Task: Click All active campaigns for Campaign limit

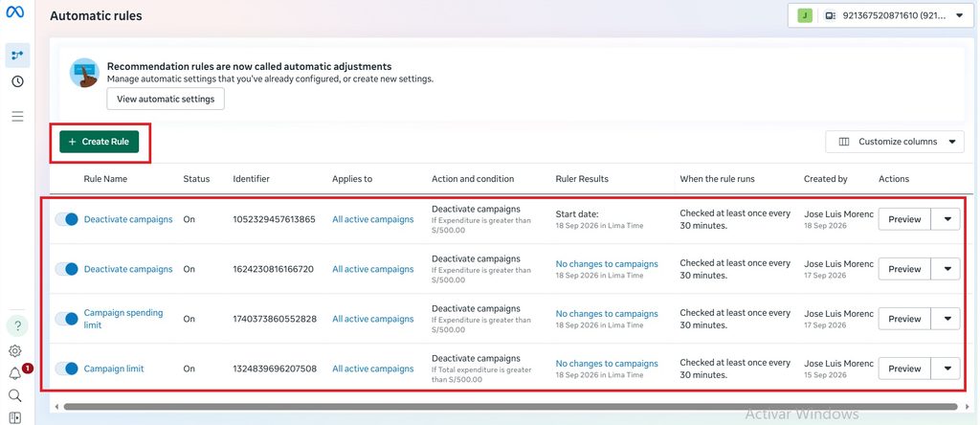Action: pyautogui.click(x=372, y=369)
